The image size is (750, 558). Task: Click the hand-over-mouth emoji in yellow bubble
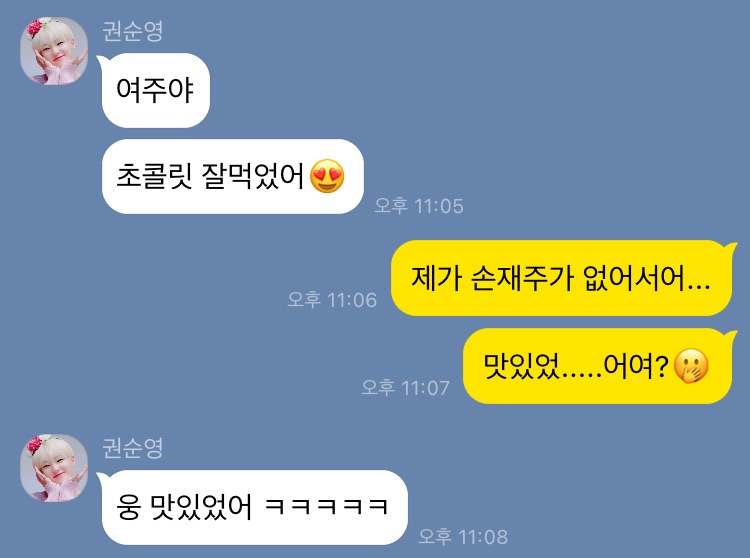click(691, 366)
